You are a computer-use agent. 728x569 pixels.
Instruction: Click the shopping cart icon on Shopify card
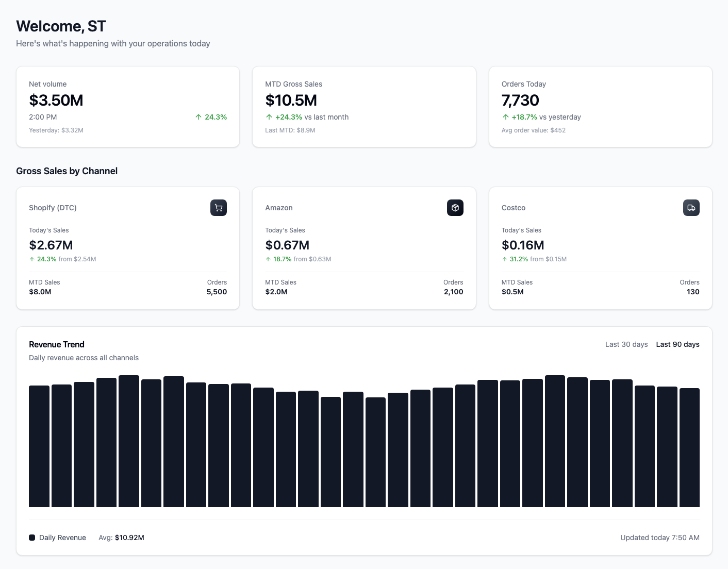tap(218, 208)
